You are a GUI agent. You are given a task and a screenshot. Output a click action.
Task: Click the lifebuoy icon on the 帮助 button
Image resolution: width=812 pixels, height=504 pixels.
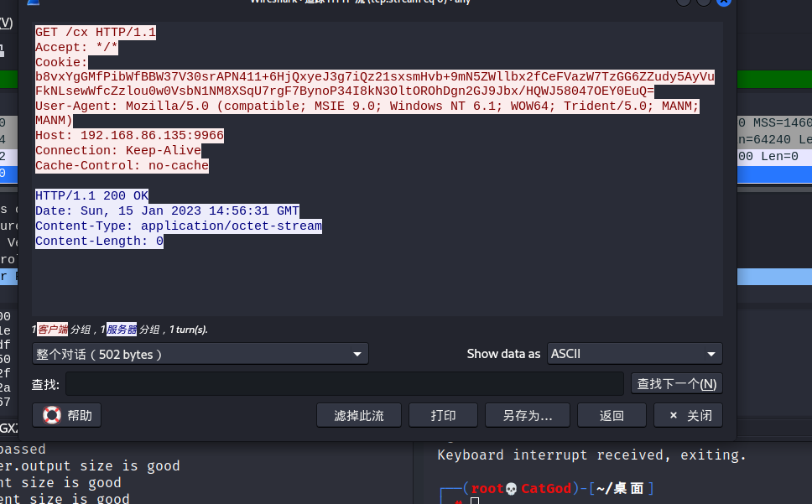(x=52, y=415)
